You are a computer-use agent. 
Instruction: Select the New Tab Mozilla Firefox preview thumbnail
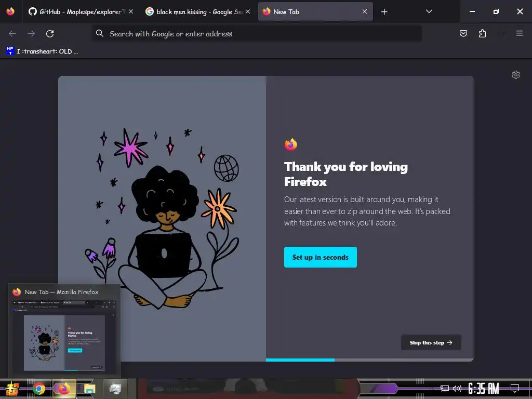[x=64, y=330]
